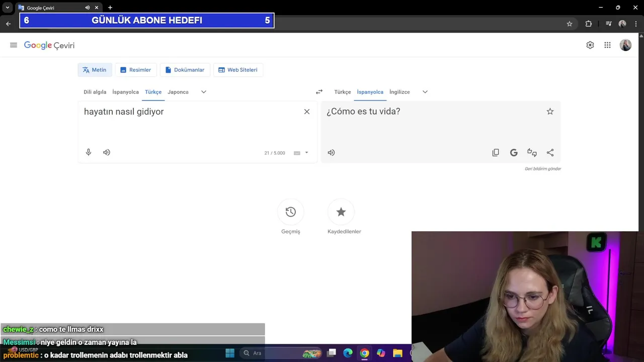Swap source and target languages
This screenshot has height=362, width=644.
click(319, 92)
